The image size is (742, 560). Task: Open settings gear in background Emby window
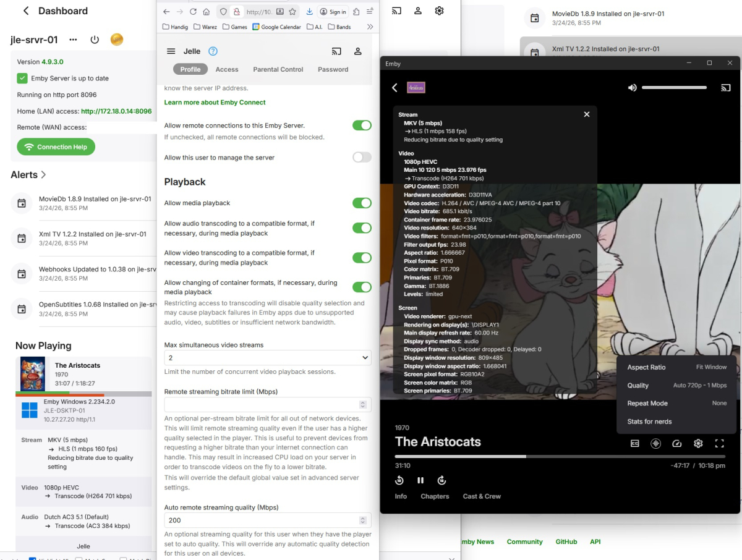point(439,11)
